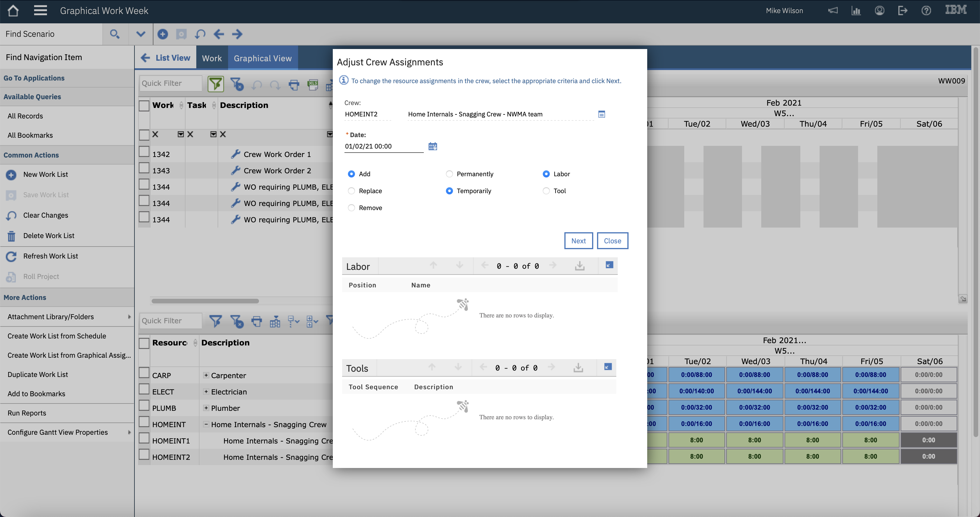Switch to the Work tab
The width and height of the screenshot is (980, 517).
pos(211,58)
